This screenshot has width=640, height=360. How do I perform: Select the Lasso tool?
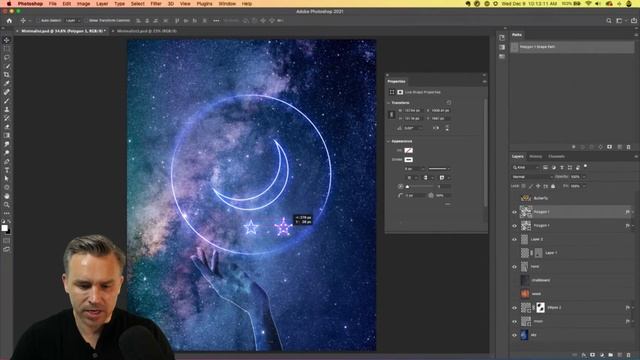7,57
